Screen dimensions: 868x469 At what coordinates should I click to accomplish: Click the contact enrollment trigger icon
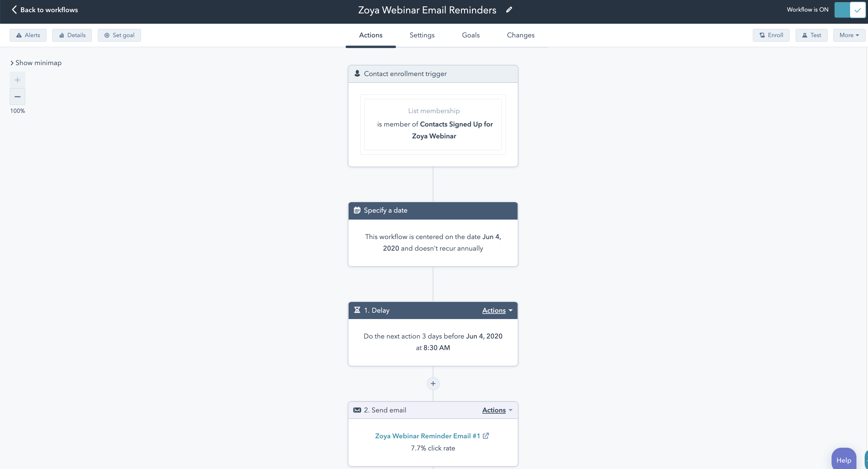click(357, 73)
